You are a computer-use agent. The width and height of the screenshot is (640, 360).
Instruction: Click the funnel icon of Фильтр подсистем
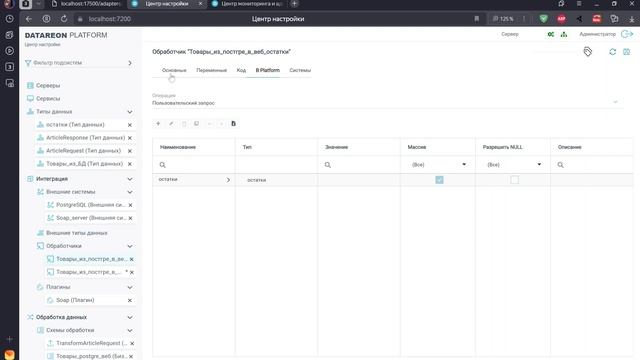coord(28,63)
